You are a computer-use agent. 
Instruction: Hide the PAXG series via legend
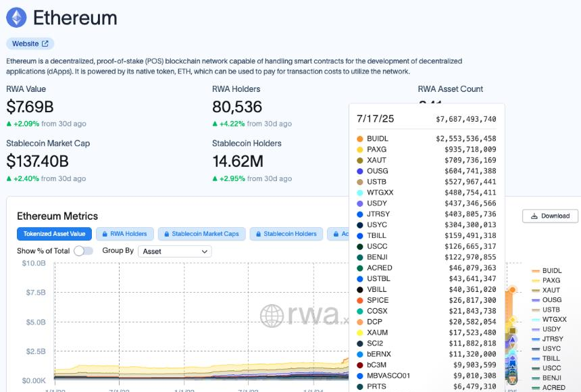point(551,280)
